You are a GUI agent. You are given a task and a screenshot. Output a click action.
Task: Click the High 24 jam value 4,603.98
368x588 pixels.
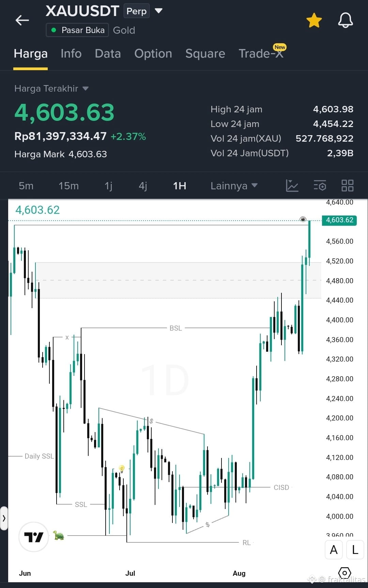pos(333,109)
